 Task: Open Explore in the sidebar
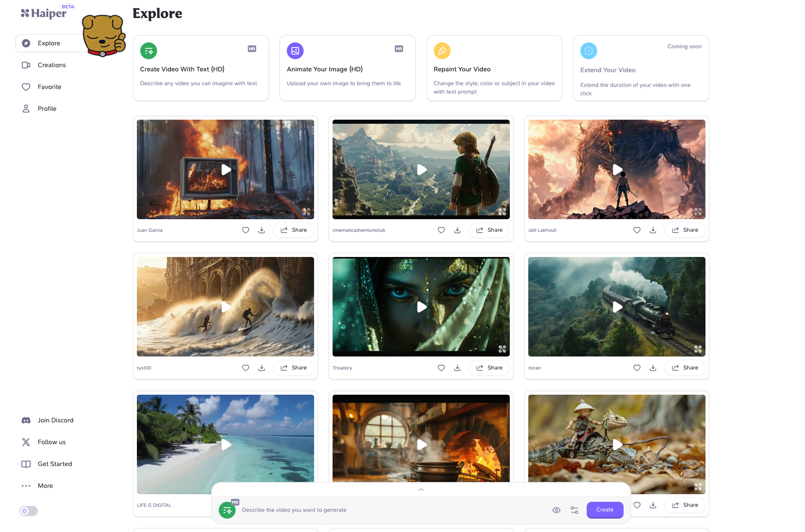pos(49,43)
